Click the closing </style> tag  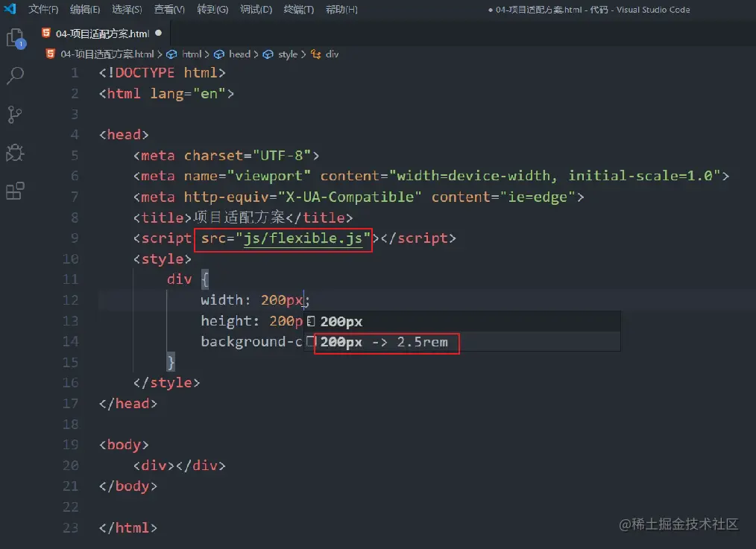pos(166,383)
